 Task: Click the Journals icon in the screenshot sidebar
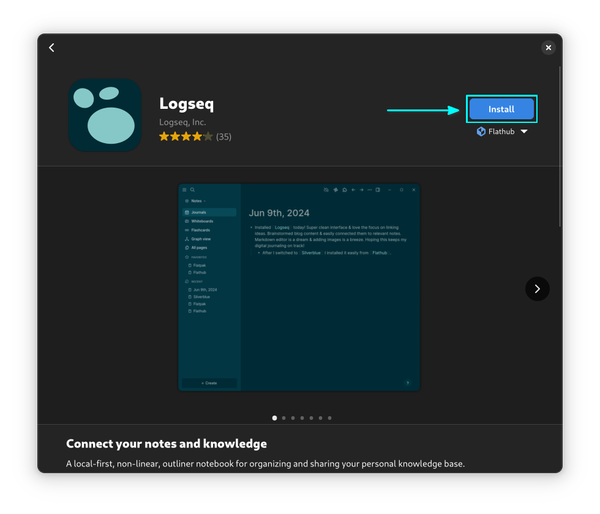tap(187, 212)
